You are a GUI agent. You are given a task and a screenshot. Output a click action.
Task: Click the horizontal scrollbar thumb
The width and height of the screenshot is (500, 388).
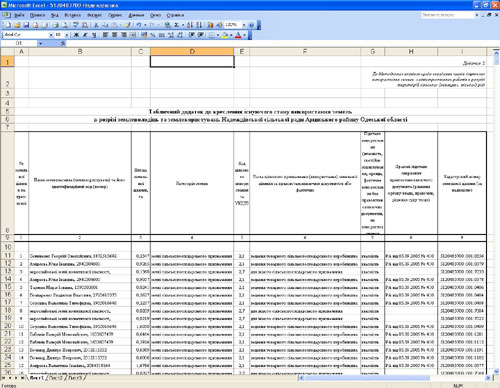[x=367, y=378]
